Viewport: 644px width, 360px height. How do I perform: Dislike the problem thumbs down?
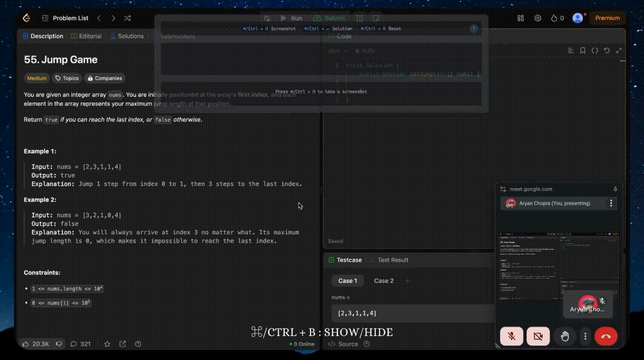tap(59, 344)
